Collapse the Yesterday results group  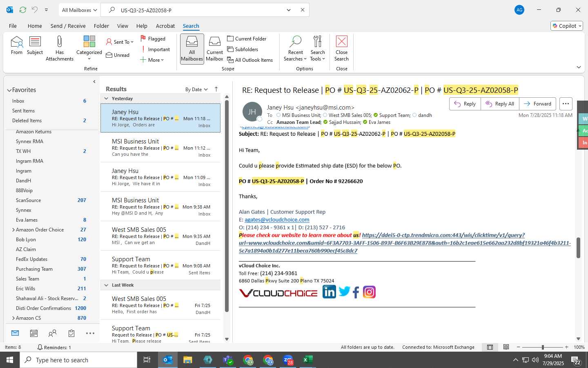(106, 99)
